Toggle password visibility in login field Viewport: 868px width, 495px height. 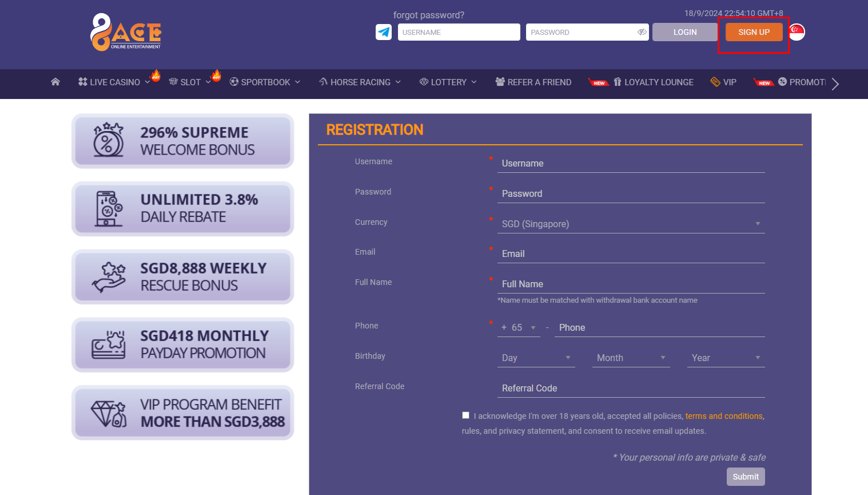641,32
